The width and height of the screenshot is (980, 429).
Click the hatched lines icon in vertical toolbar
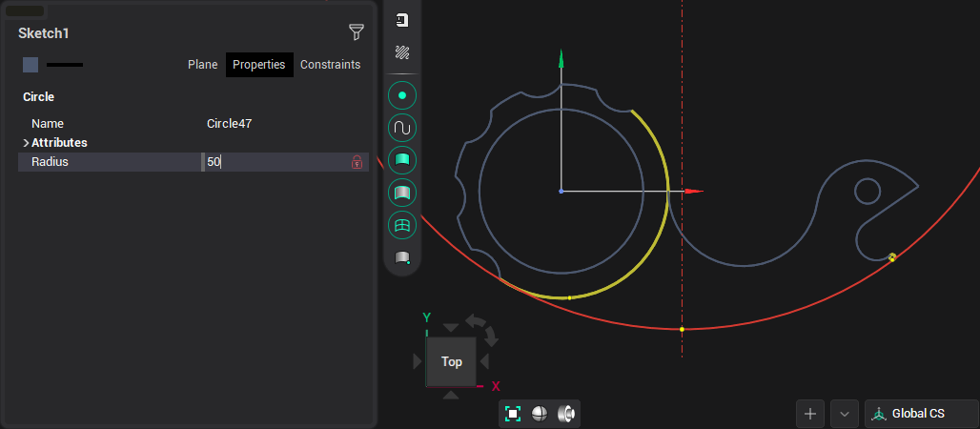click(402, 52)
